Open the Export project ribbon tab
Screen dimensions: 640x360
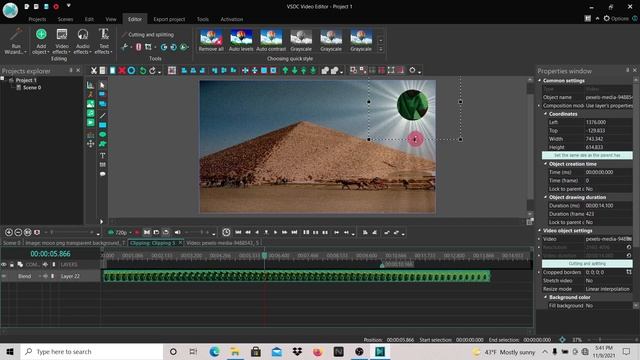pyautogui.click(x=169, y=19)
